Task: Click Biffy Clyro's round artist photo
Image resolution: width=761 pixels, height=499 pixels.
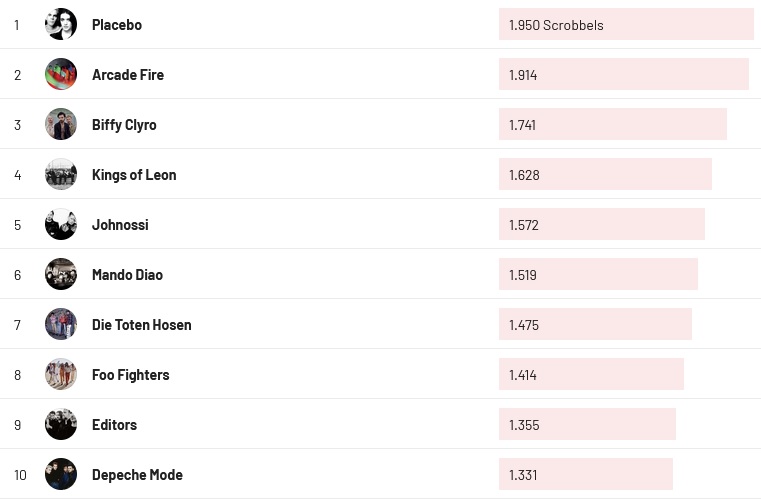Action: tap(61, 124)
